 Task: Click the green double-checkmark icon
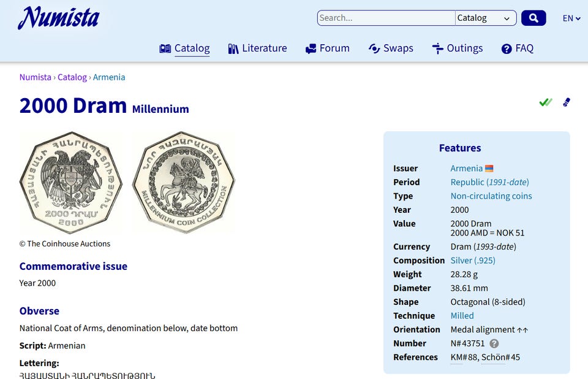(x=546, y=102)
